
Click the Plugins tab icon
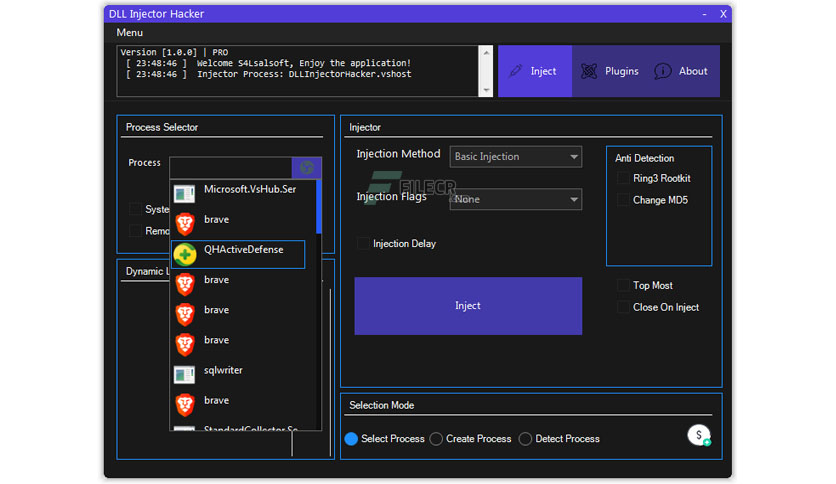pyautogui.click(x=589, y=71)
